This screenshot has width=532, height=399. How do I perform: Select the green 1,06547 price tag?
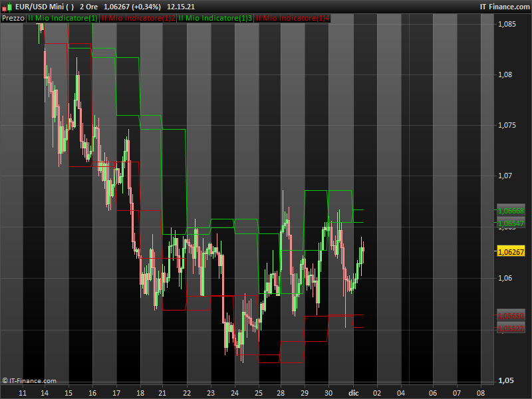click(x=511, y=223)
